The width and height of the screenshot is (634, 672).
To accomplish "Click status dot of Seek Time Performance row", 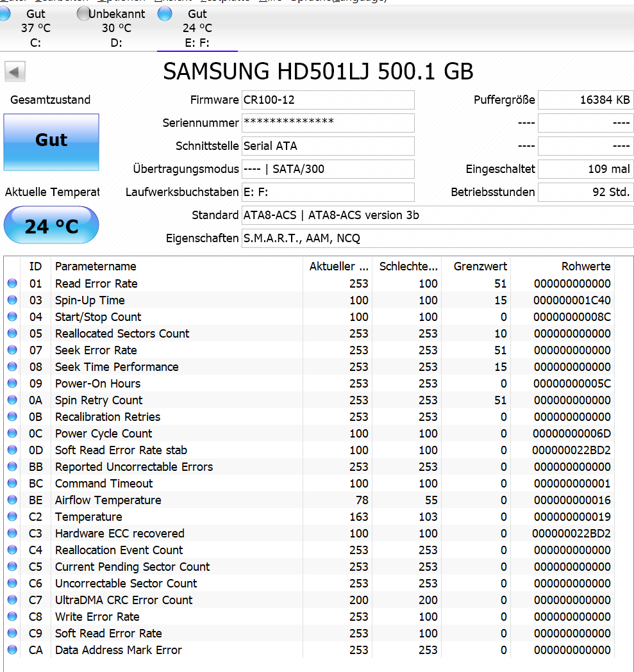I will [12, 366].
